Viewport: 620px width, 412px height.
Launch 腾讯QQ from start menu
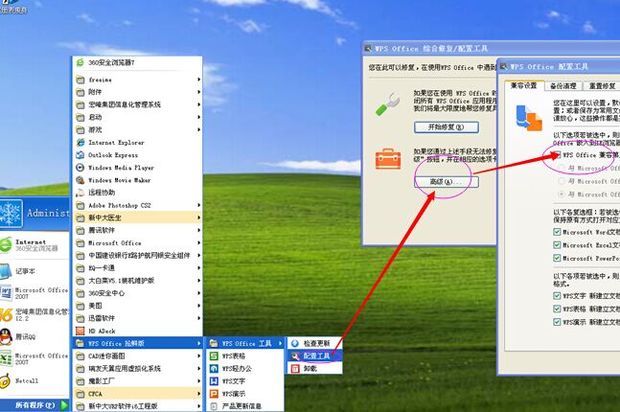34,337
